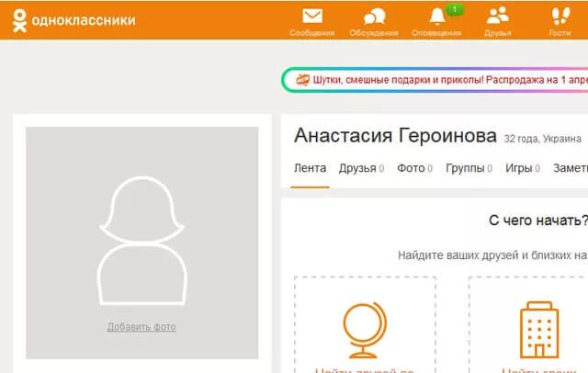Click the globe icon card
The width and height of the screenshot is (588, 373).
point(365,325)
